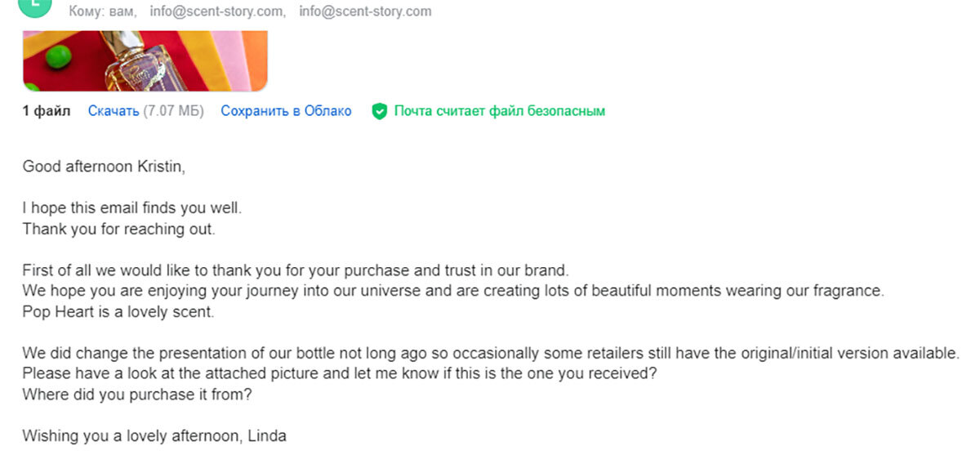Click the green security shield icon
The height and width of the screenshot is (455, 980).
click(x=379, y=112)
